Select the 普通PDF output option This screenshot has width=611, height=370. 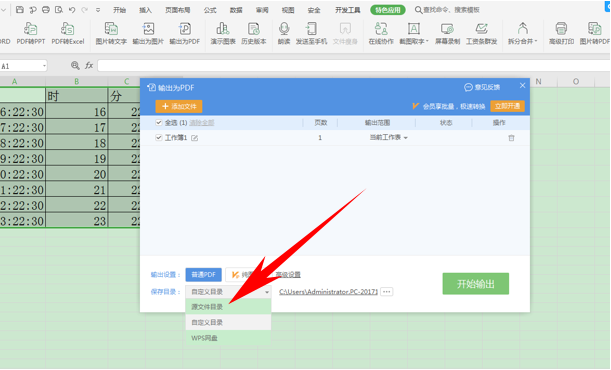203,275
